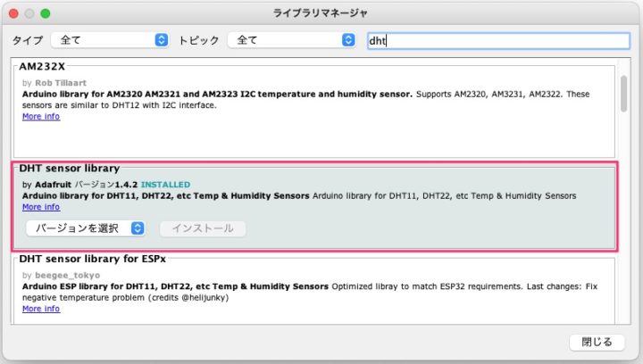Click the ライブラリマネージャ title bar
The width and height of the screenshot is (643, 364).
coord(320,13)
